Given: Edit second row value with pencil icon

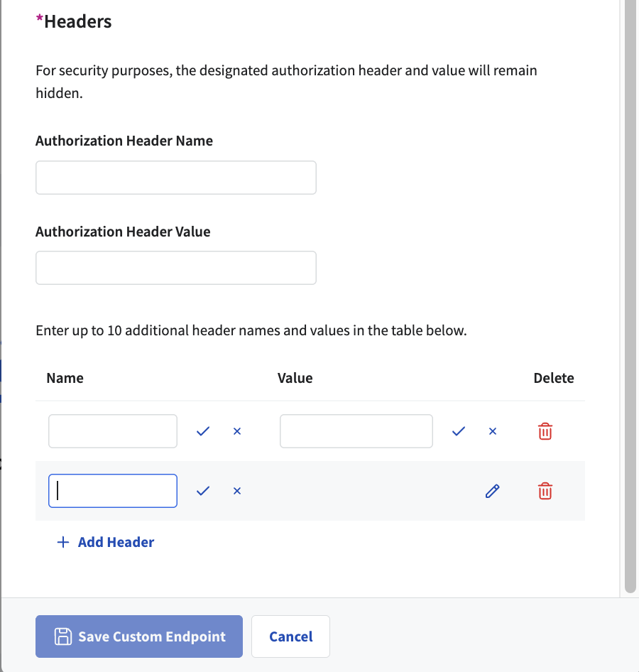Looking at the screenshot, I should [x=492, y=491].
